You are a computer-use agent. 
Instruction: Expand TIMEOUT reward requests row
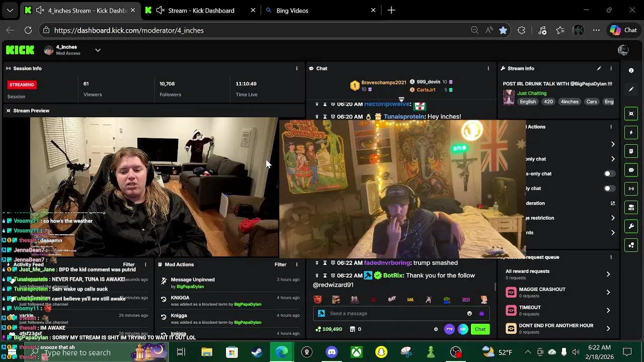pos(608,310)
